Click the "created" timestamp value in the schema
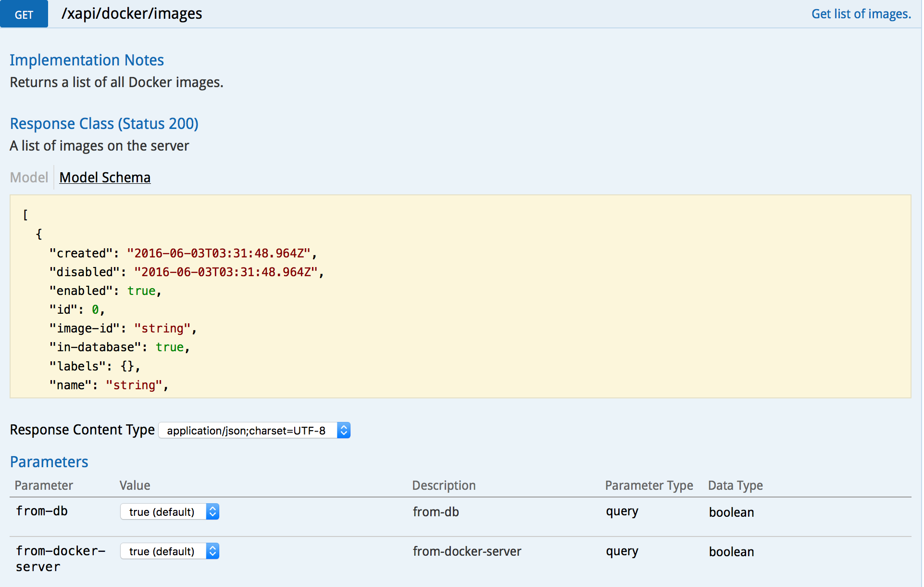Screen dimensions: 924x587 click(218, 254)
